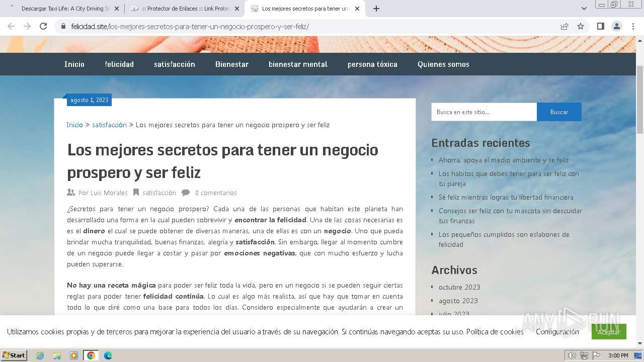This screenshot has height=362, width=644.
Task: Open Consejos ser feliz con tu mascota
Action: pyautogui.click(x=510, y=216)
